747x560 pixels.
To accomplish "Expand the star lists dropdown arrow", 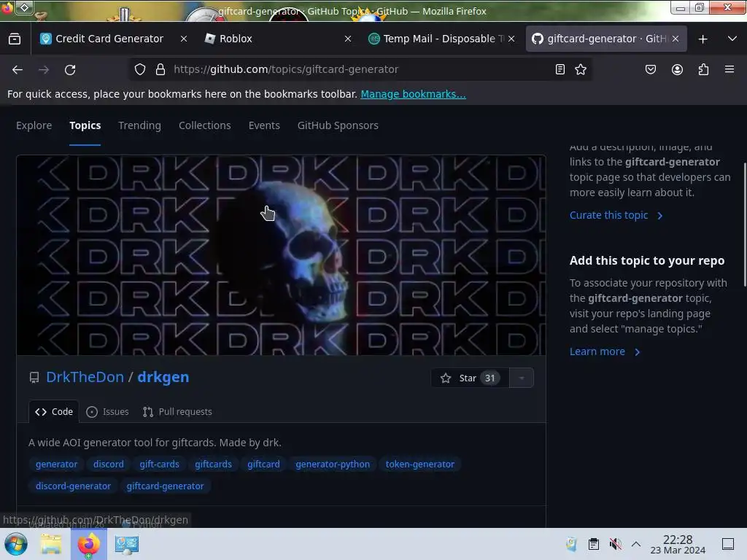I will pyautogui.click(x=522, y=378).
